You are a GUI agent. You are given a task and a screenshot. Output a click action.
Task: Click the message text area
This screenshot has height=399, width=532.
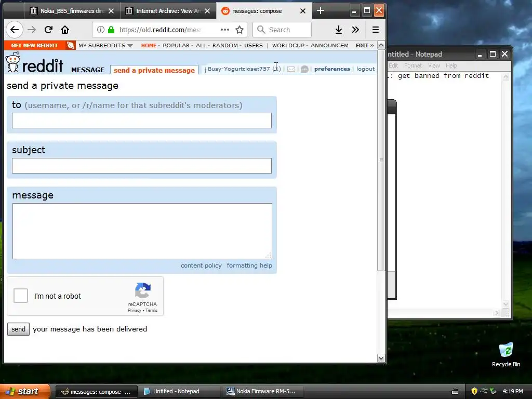[142, 231]
